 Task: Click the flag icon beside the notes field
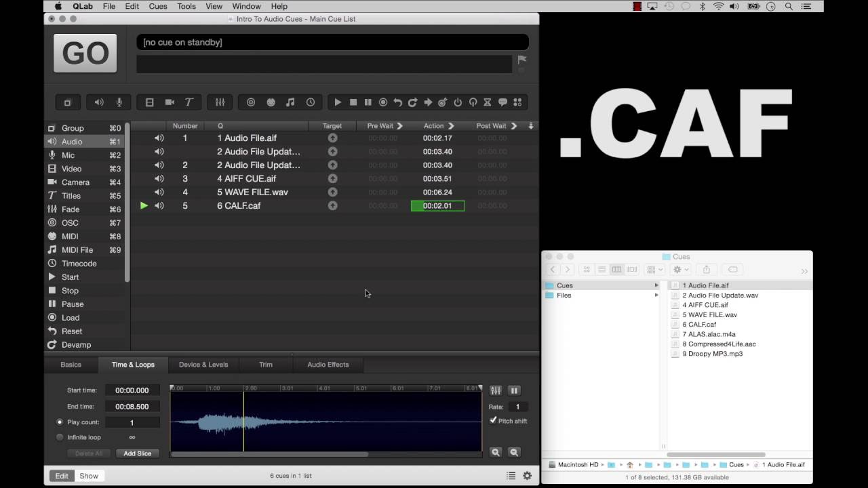(x=522, y=60)
